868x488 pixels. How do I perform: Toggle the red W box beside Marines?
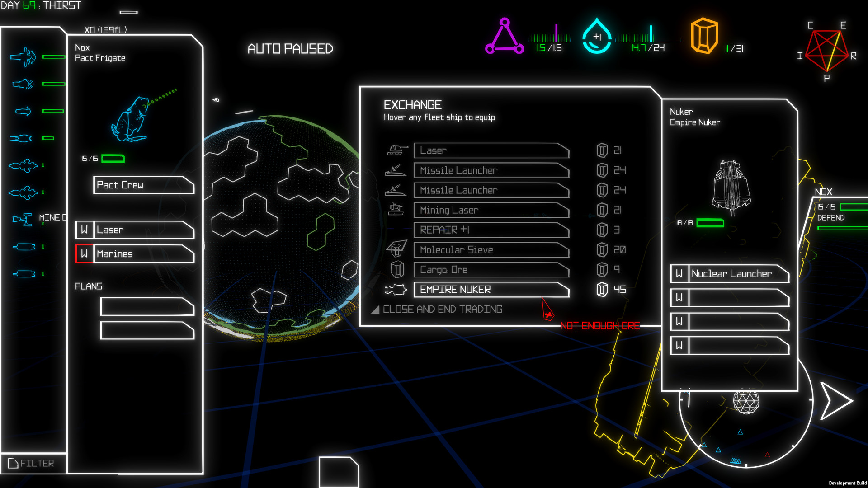84,254
